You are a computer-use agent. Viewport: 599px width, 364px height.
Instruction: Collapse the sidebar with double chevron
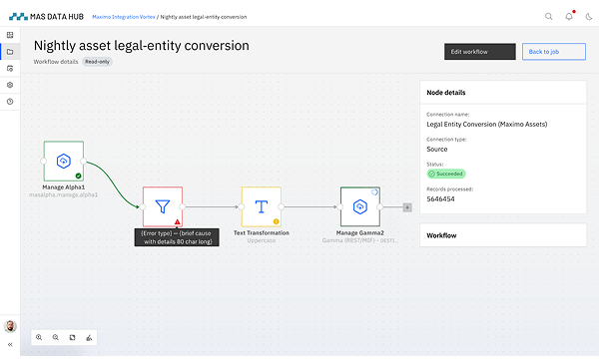(x=10, y=344)
